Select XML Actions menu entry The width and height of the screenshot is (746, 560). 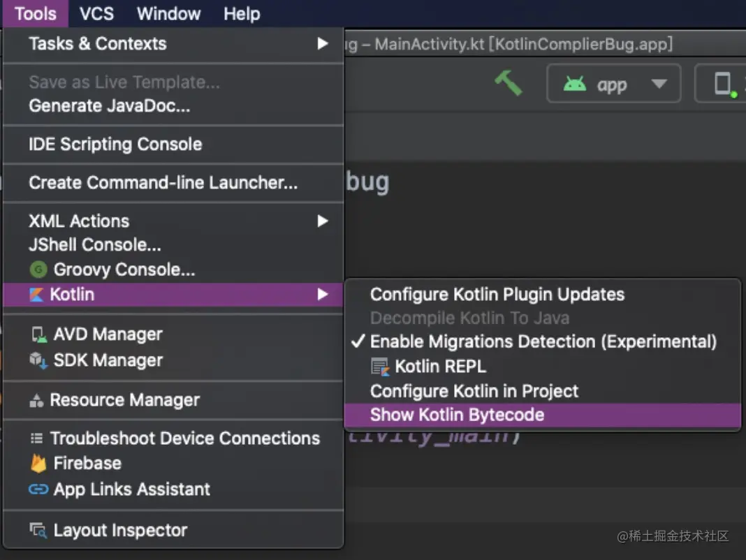[x=173, y=221]
